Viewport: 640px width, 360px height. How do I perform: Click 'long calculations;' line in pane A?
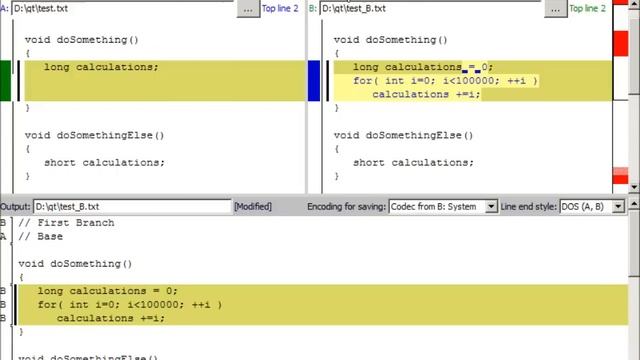point(101,67)
